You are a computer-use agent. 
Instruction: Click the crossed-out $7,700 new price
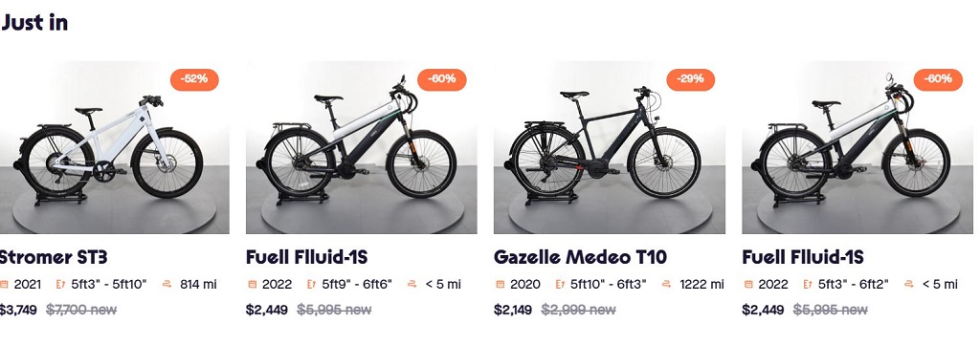pyautogui.click(x=81, y=310)
